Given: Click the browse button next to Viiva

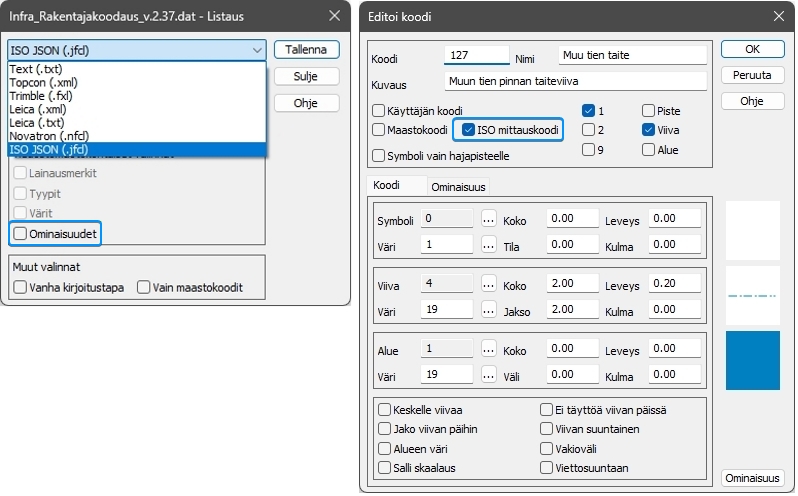Looking at the screenshot, I should [x=489, y=284].
